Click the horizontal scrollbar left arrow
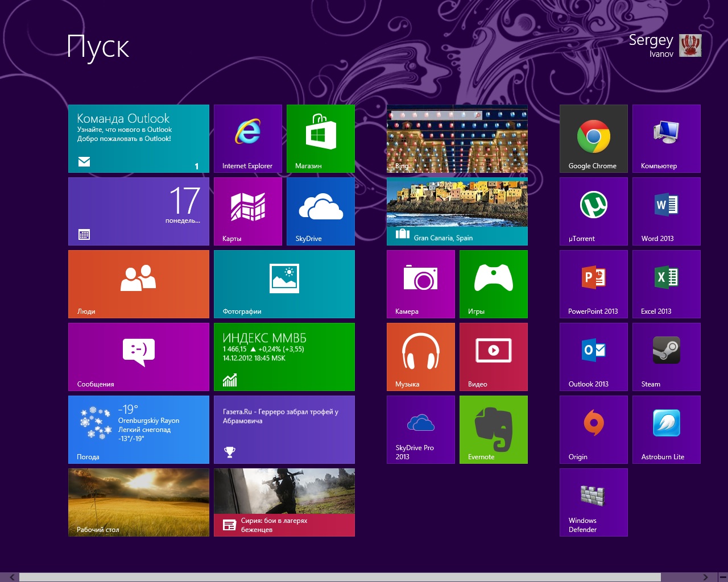This screenshot has width=728, height=582. pos(12,577)
